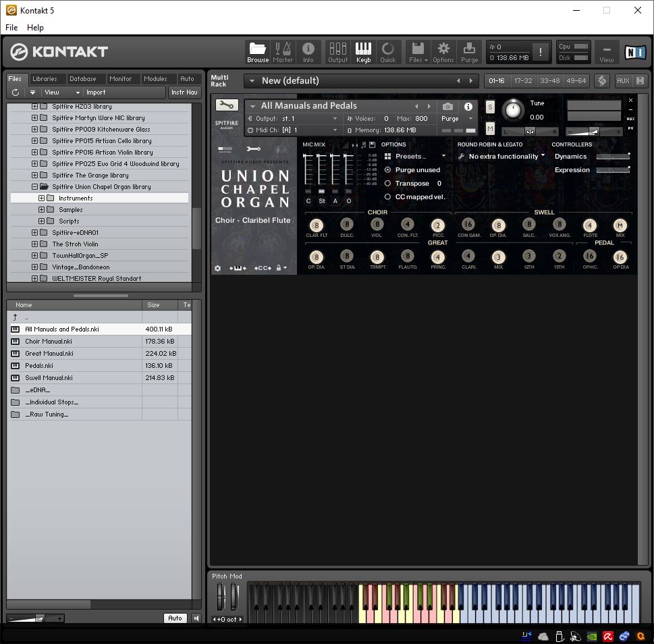This screenshot has width=654, height=644.
Task: Toggle Auto preview button in browser
Action: tap(175, 618)
